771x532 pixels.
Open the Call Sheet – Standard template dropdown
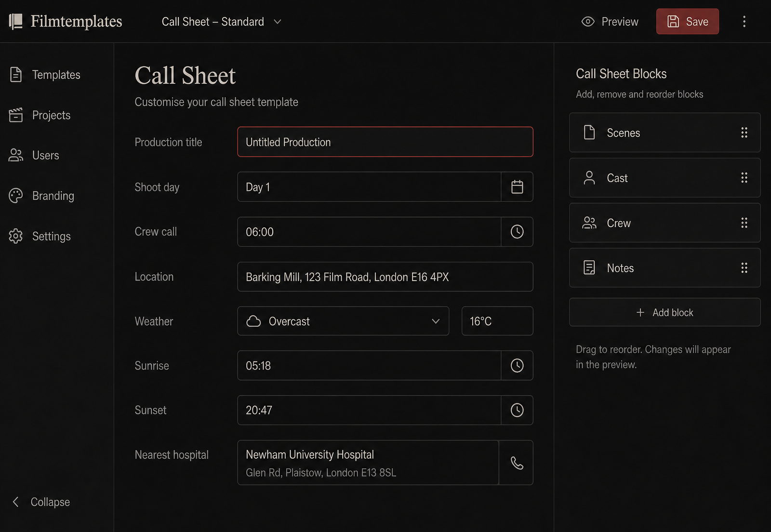[x=222, y=22]
